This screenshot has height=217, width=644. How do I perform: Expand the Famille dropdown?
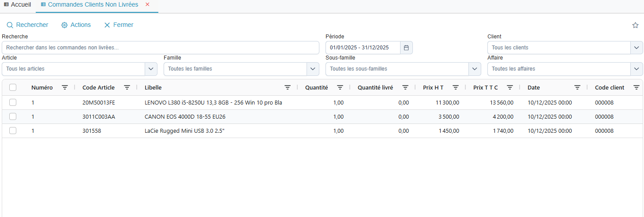[x=313, y=69]
